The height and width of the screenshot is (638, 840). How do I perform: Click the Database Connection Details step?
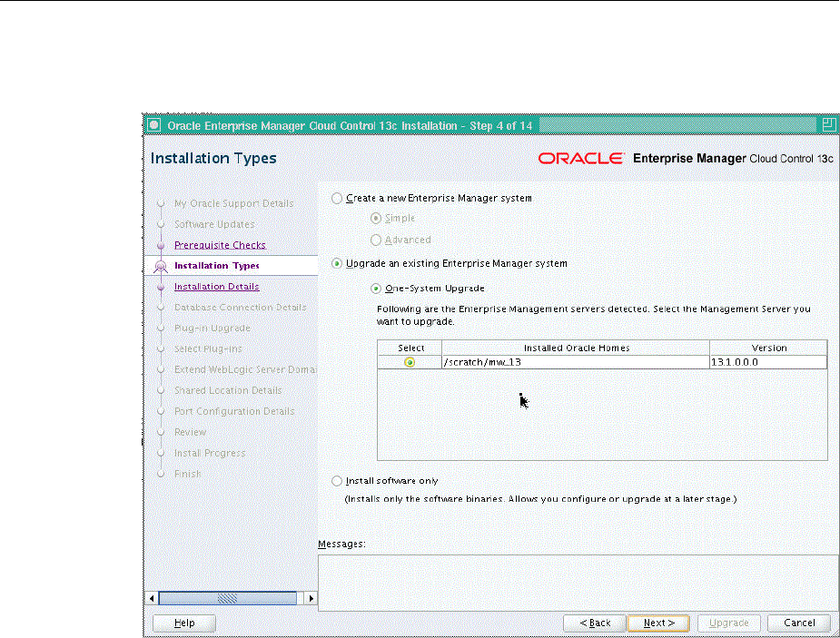coord(240,308)
